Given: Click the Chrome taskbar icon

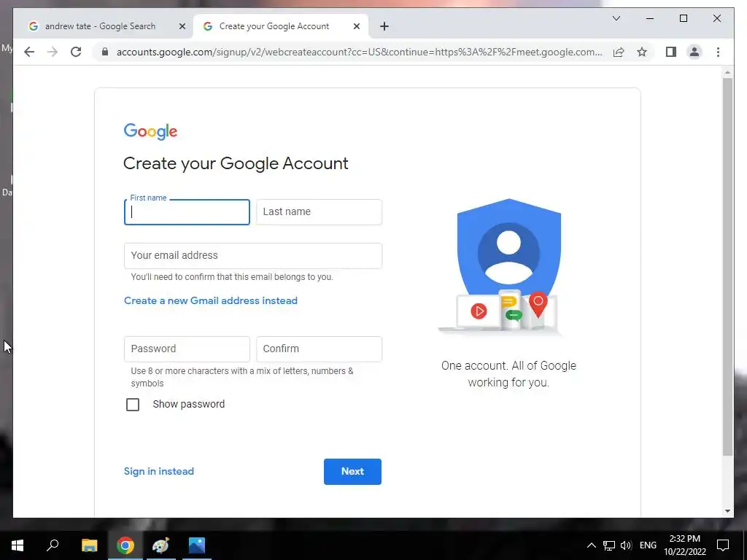Looking at the screenshot, I should coord(125,545).
